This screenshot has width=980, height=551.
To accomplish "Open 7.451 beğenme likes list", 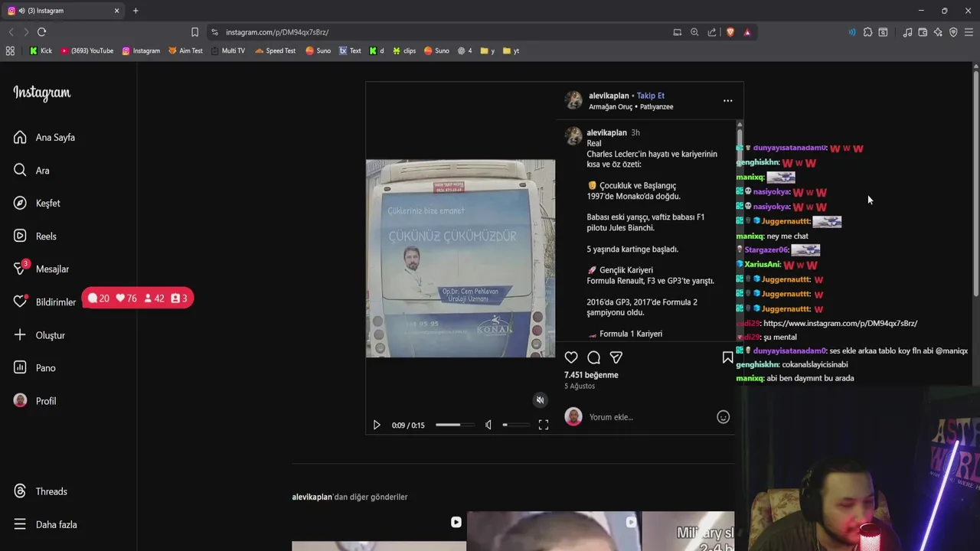I will pyautogui.click(x=591, y=375).
